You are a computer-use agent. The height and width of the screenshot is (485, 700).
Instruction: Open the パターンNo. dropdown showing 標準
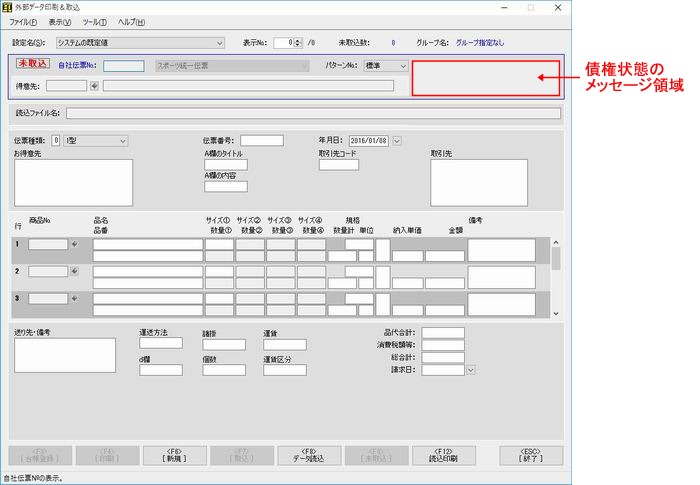[x=386, y=66]
